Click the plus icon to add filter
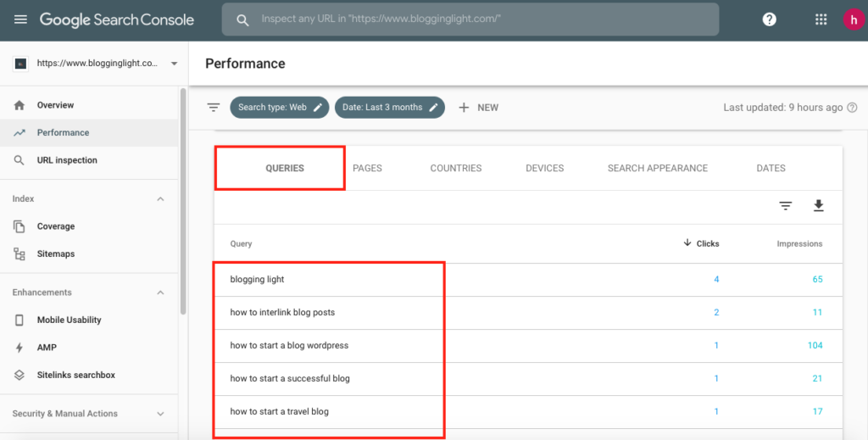This screenshot has width=868, height=440. [464, 108]
